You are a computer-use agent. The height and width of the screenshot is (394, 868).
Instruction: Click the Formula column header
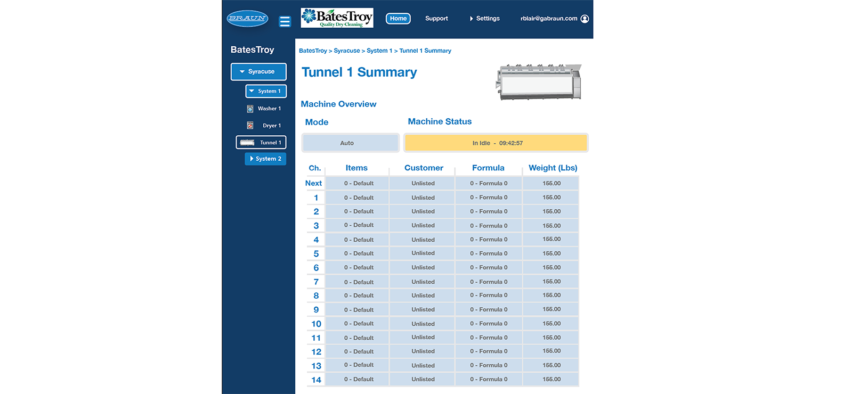tap(488, 168)
